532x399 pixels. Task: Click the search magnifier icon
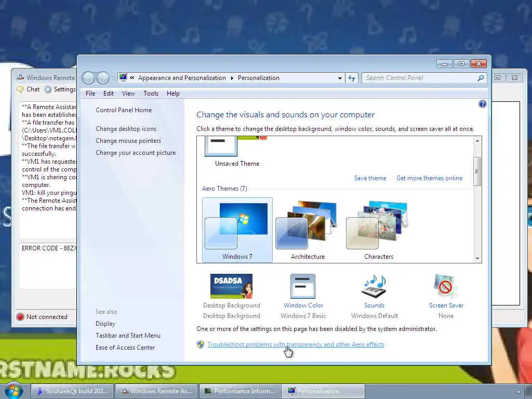(481, 78)
